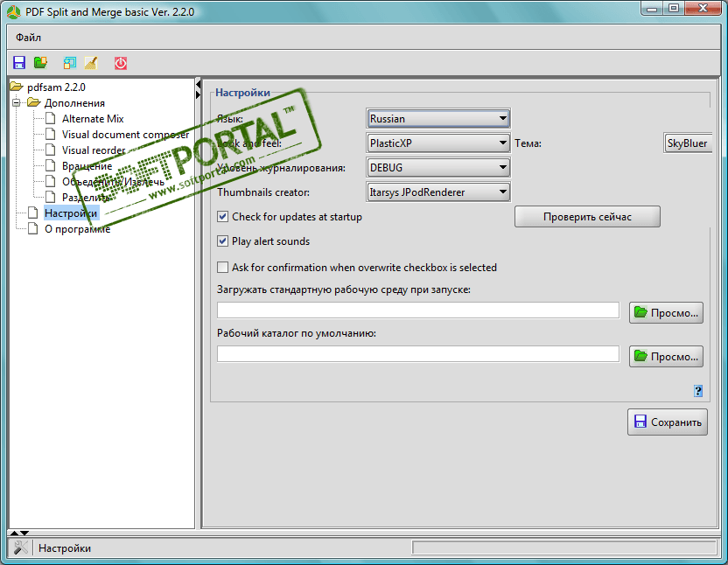Image resolution: width=728 pixels, height=565 pixels.
Task: Select Объединить/Извлечь in the tree
Action: point(113,182)
